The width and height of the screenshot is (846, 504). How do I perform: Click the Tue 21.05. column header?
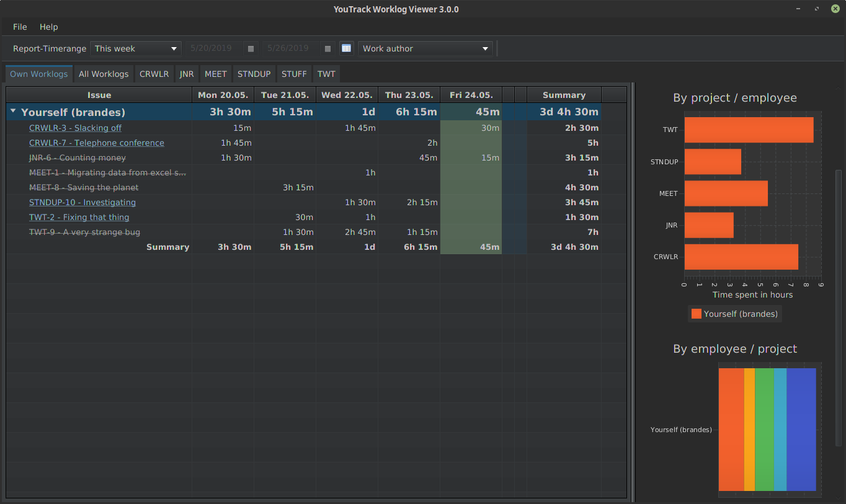click(285, 95)
